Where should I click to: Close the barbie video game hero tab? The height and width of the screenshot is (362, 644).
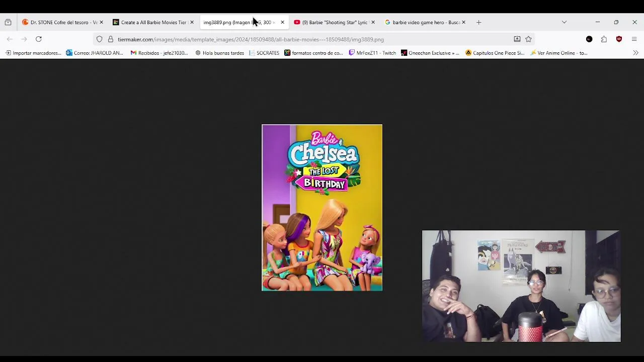(x=463, y=22)
